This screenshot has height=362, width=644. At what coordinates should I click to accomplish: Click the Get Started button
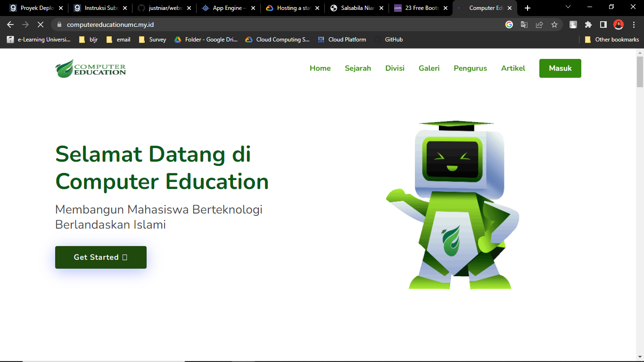(101, 257)
